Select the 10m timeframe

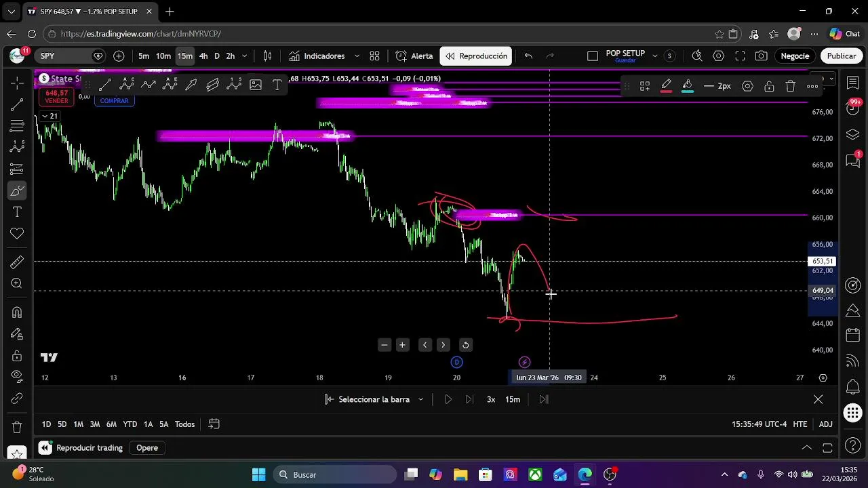[163, 56]
